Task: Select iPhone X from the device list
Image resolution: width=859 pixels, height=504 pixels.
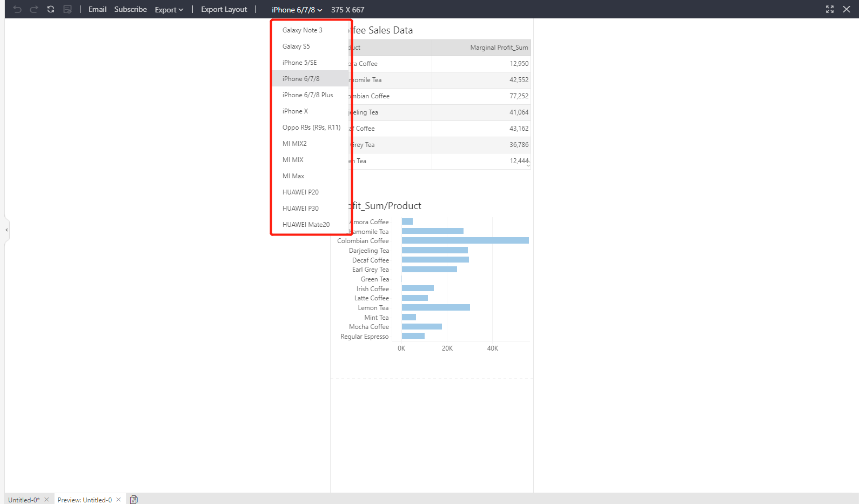Action: (311, 111)
